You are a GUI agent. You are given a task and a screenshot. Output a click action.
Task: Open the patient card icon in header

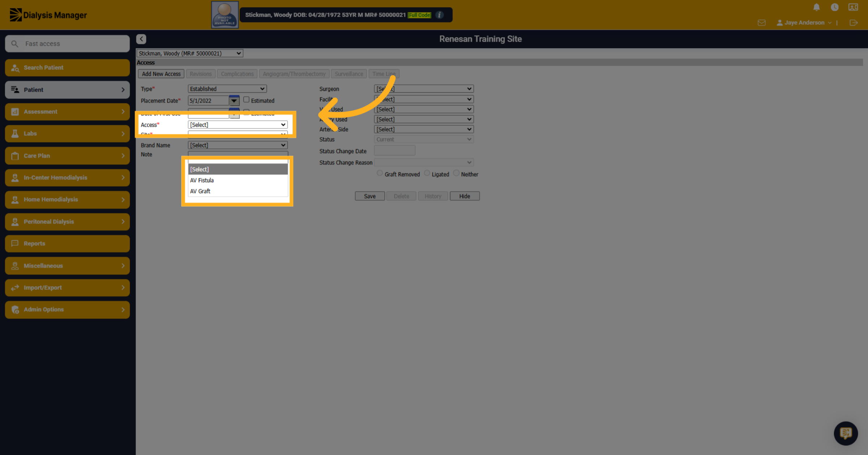[853, 7]
